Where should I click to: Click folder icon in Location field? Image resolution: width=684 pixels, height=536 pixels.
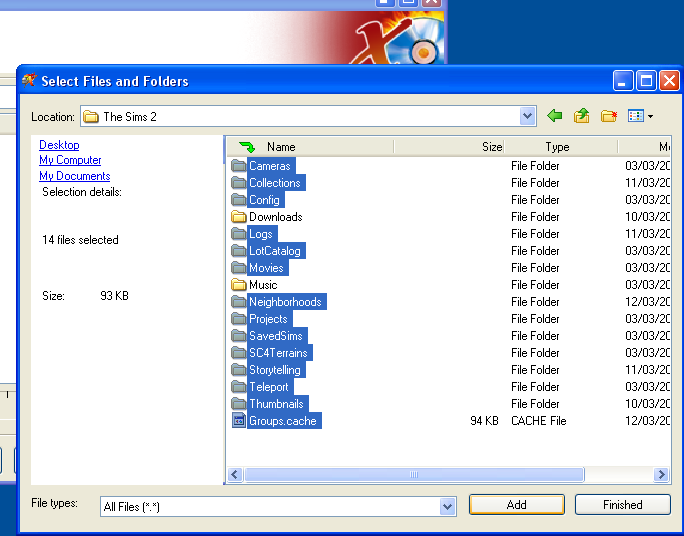pyautogui.click(x=91, y=116)
